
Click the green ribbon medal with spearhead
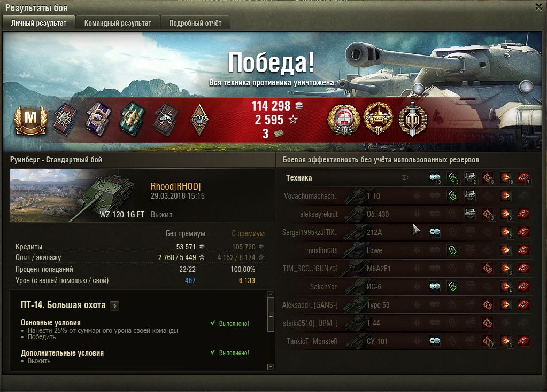132,119
